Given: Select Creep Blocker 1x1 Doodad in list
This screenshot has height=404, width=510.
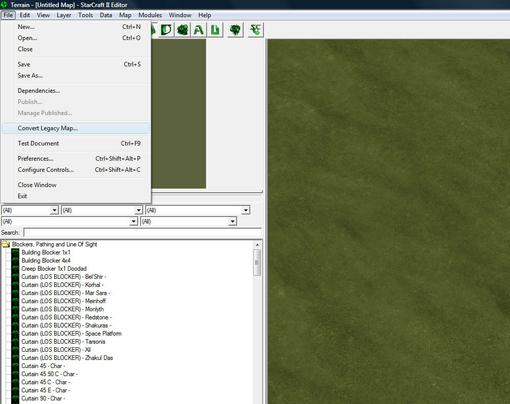Looking at the screenshot, I should click(x=54, y=269).
